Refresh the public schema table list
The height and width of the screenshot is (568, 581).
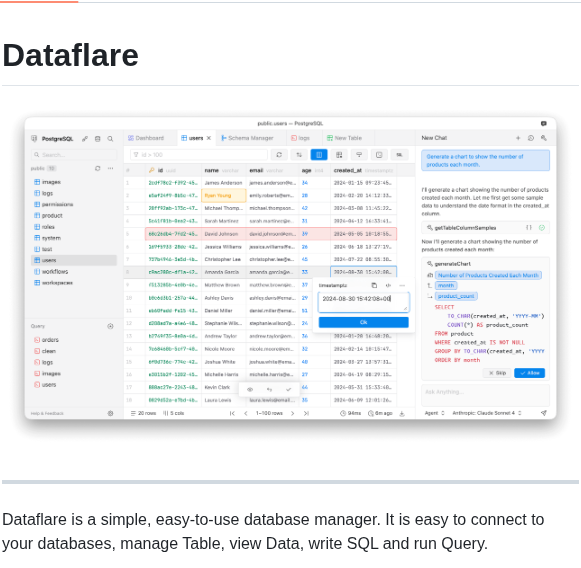tap(97, 168)
